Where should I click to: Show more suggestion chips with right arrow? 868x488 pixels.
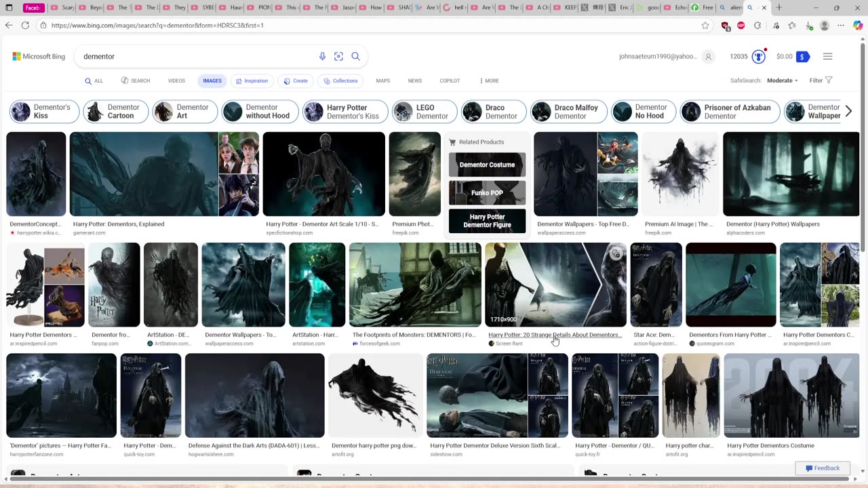click(x=848, y=111)
